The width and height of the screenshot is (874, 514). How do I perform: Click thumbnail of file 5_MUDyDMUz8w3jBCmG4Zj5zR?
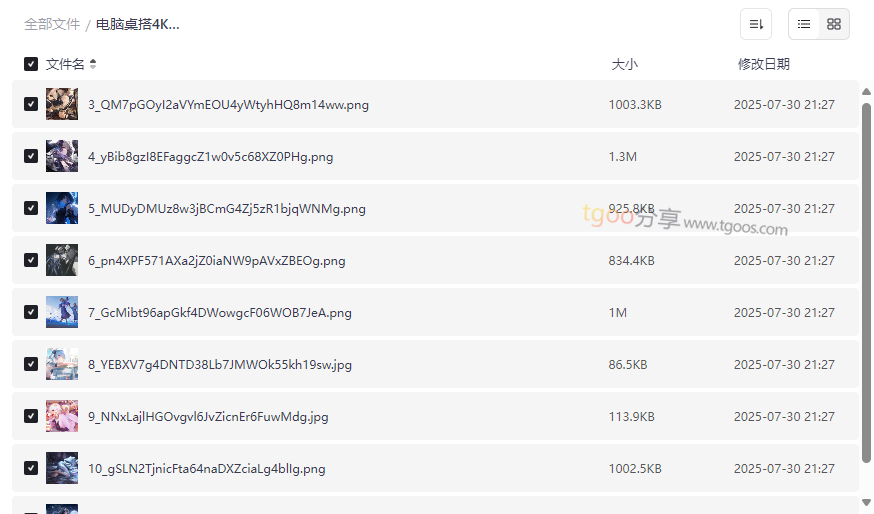[x=62, y=208]
